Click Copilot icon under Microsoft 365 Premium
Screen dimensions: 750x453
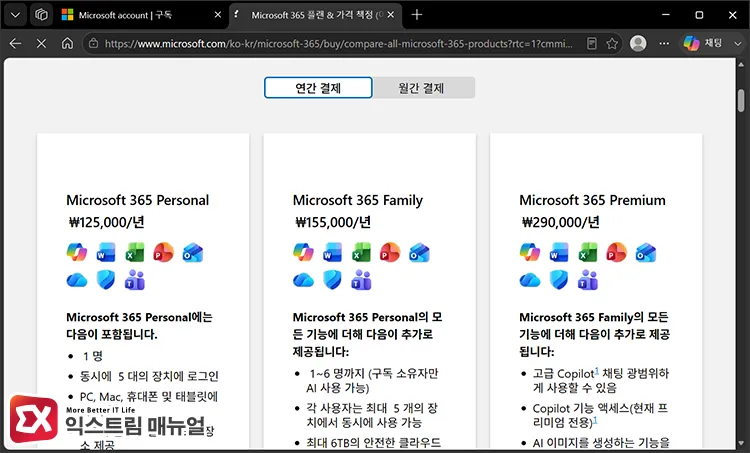click(x=530, y=252)
